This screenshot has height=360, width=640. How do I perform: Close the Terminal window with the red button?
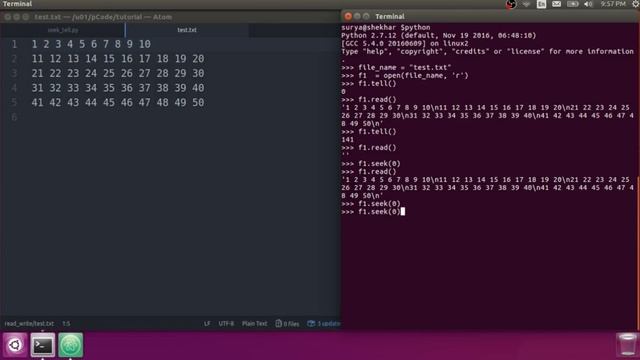pyautogui.click(x=348, y=16)
